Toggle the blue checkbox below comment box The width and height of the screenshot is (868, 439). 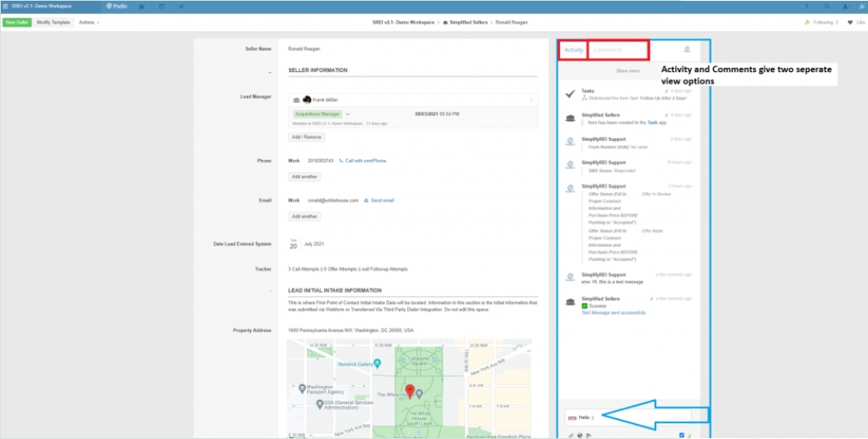click(x=682, y=435)
